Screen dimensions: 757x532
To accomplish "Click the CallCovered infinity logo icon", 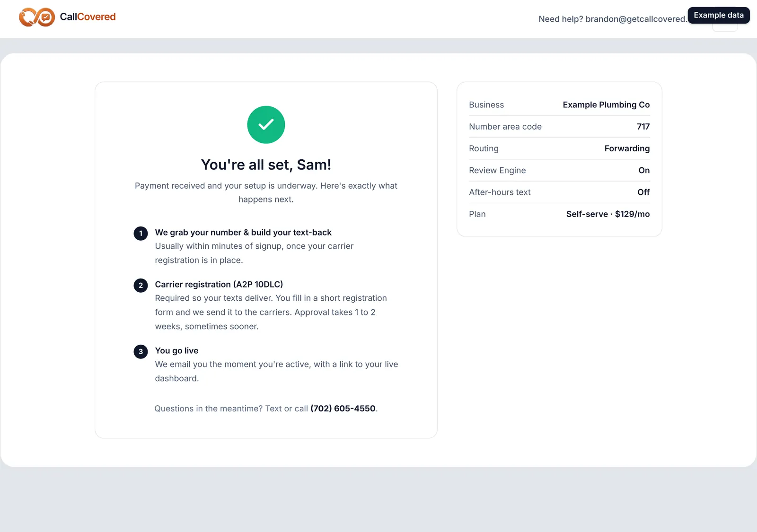I will tap(37, 17).
